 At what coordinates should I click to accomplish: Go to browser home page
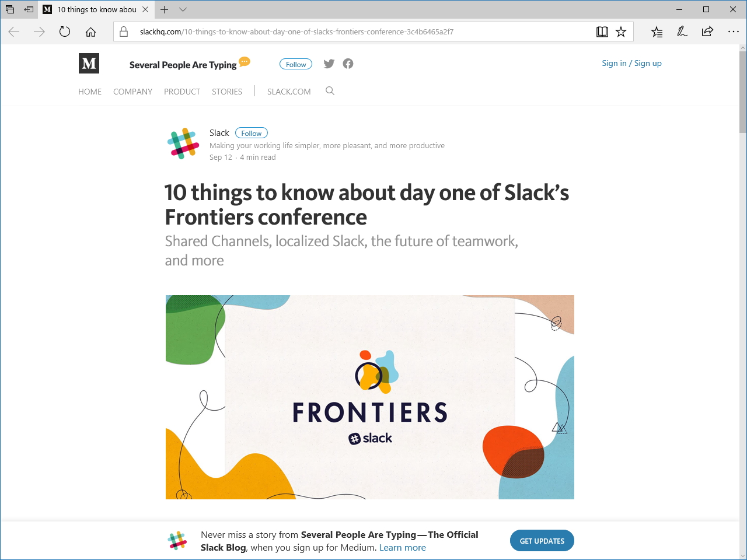(x=90, y=32)
